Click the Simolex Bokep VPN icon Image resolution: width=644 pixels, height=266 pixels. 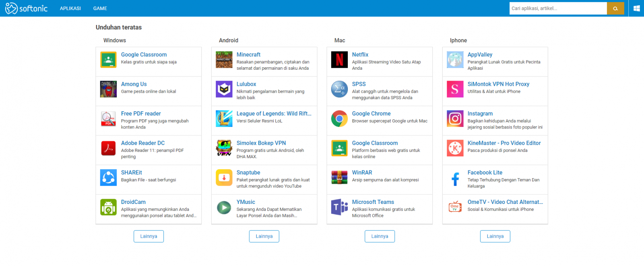coord(224,148)
